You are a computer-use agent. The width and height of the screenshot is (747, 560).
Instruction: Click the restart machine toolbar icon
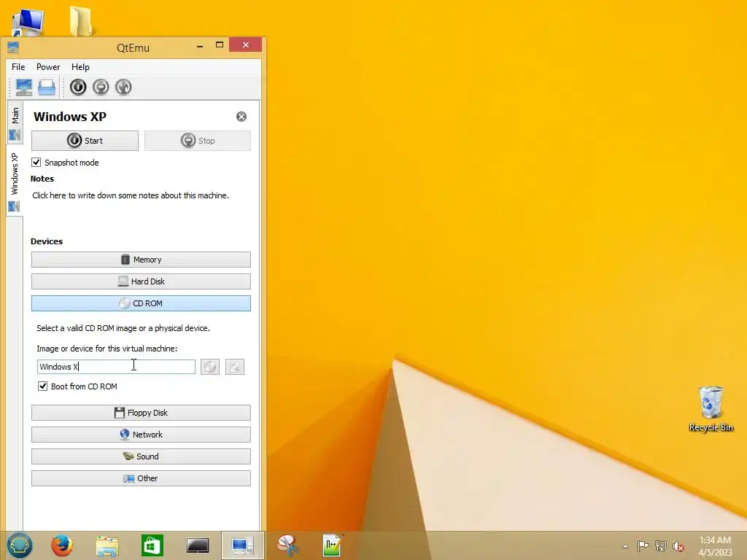pyautogui.click(x=123, y=87)
